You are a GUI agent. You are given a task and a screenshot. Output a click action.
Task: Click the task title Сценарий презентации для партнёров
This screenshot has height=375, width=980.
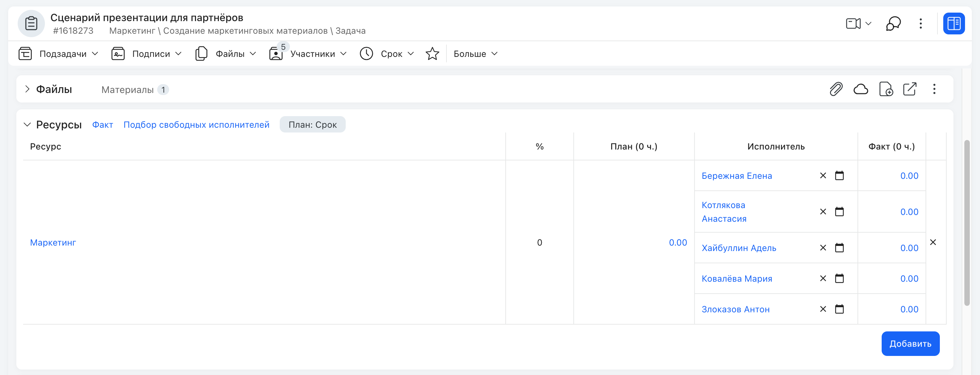(x=147, y=17)
